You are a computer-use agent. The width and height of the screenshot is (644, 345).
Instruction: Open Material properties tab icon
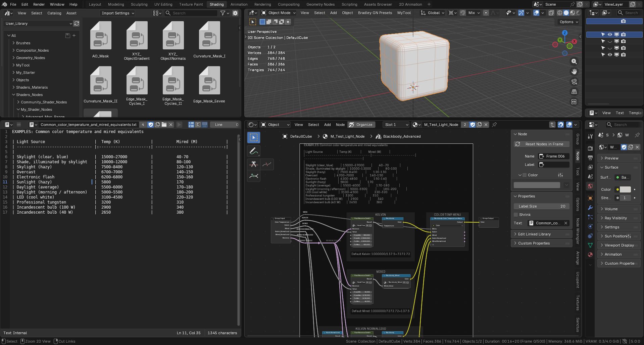click(590, 255)
